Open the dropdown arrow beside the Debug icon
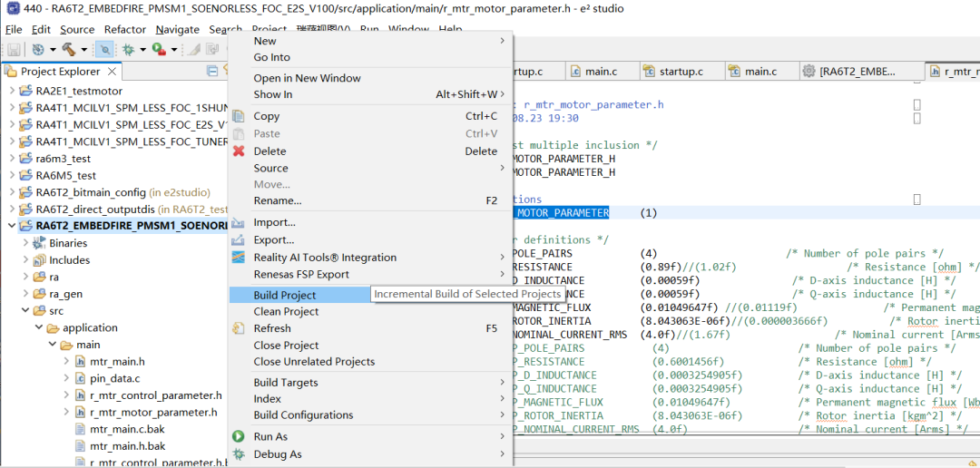980x468 pixels. pos(142,49)
